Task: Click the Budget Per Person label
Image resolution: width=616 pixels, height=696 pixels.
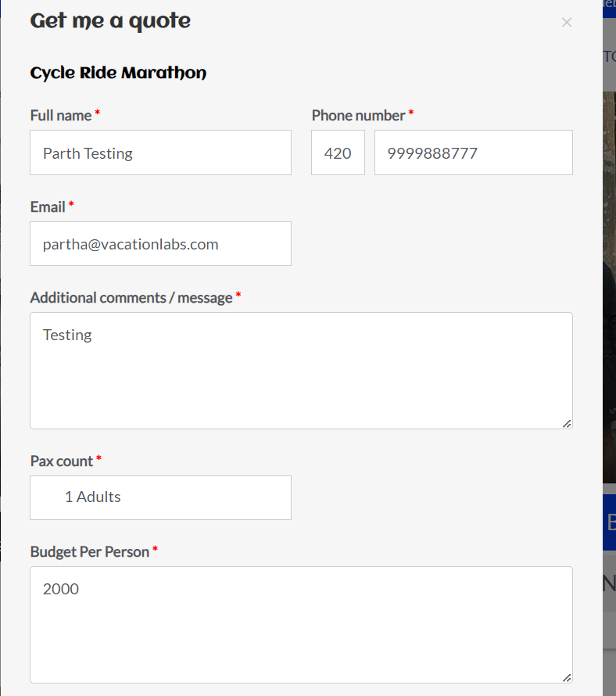Action: click(90, 551)
